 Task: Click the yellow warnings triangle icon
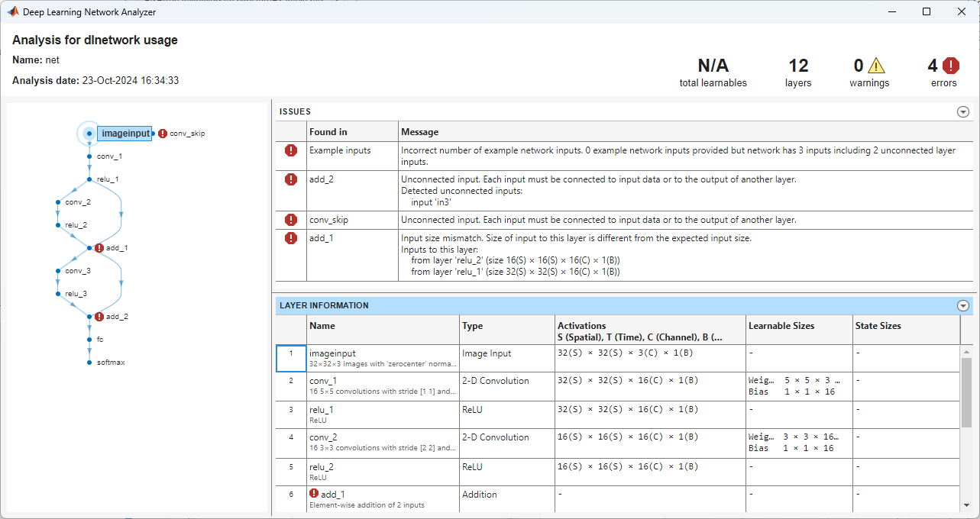pos(876,66)
